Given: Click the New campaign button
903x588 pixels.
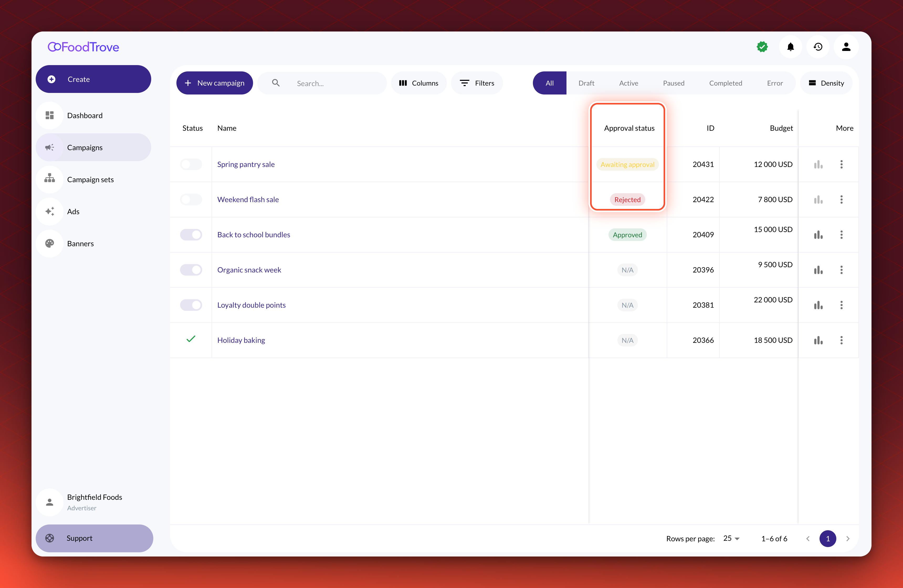Looking at the screenshot, I should [x=214, y=83].
